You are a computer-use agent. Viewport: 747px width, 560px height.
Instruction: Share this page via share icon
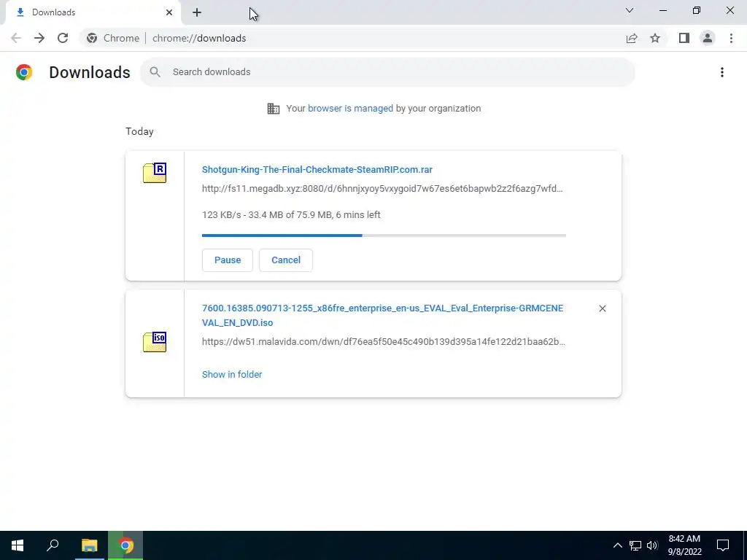pos(632,38)
